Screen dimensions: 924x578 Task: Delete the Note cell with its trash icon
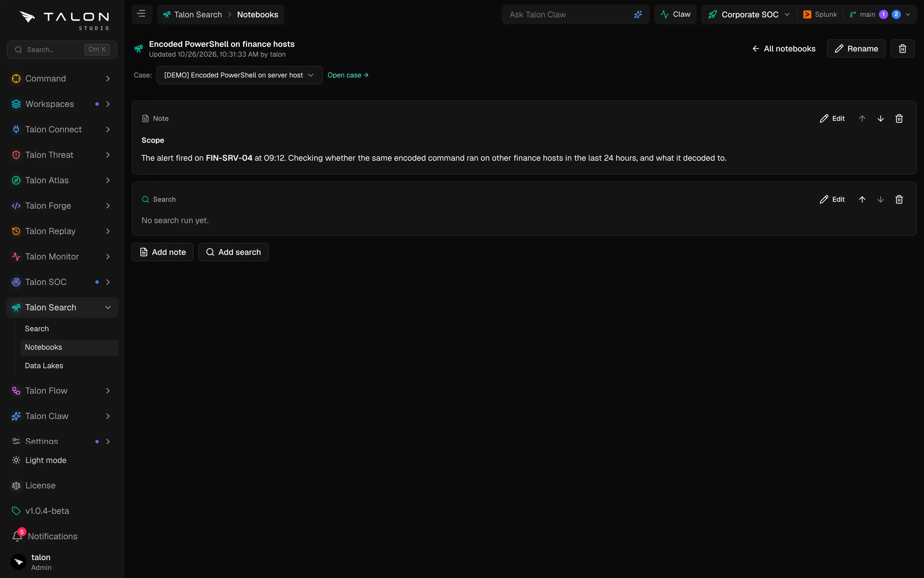(899, 118)
